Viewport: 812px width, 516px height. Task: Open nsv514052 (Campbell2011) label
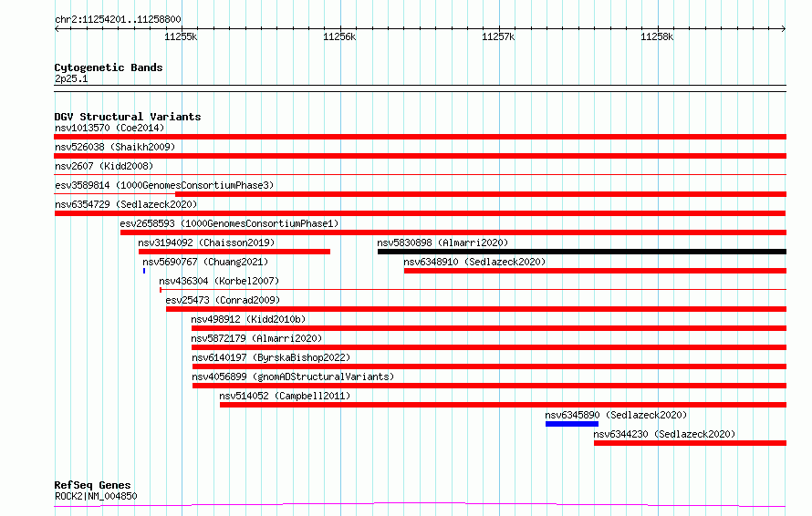tap(285, 396)
